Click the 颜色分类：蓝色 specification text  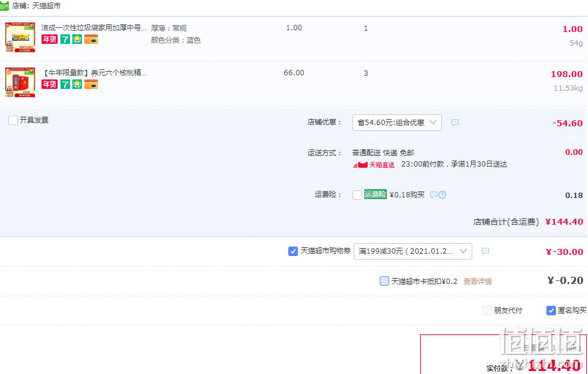coord(176,40)
